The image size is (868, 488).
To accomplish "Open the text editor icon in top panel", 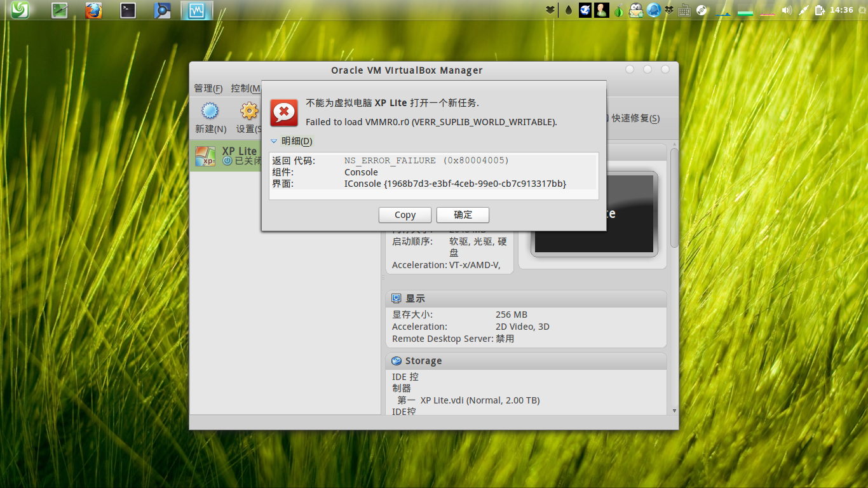I will 60,10.
